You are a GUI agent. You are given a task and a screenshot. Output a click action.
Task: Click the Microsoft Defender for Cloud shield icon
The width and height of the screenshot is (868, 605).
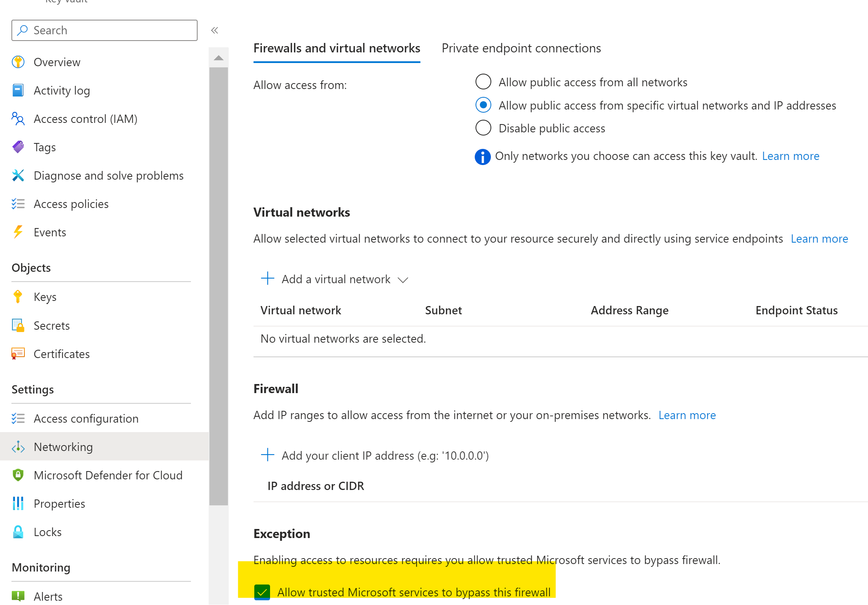click(18, 475)
